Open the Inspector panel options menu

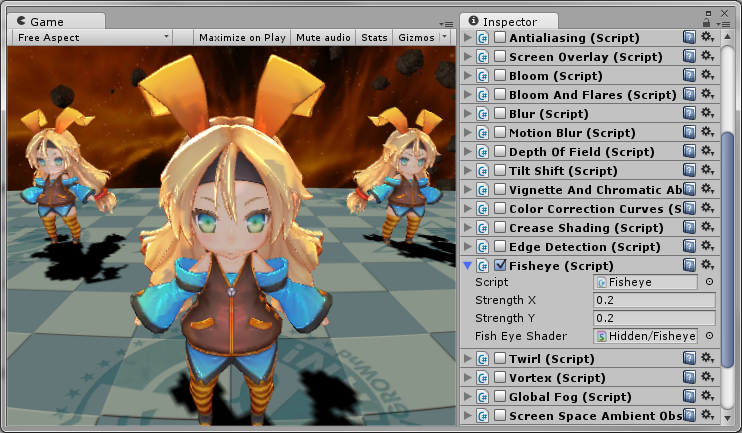pos(723,24)
